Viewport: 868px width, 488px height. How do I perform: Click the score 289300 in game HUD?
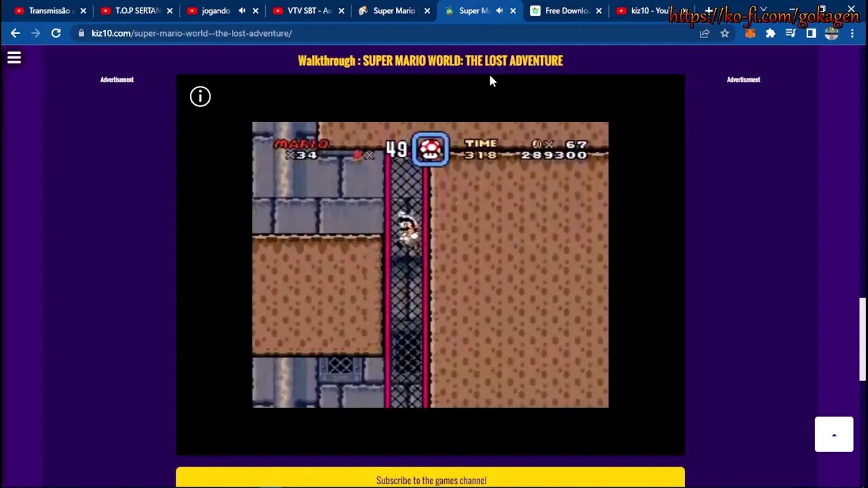tap(554, 155)
